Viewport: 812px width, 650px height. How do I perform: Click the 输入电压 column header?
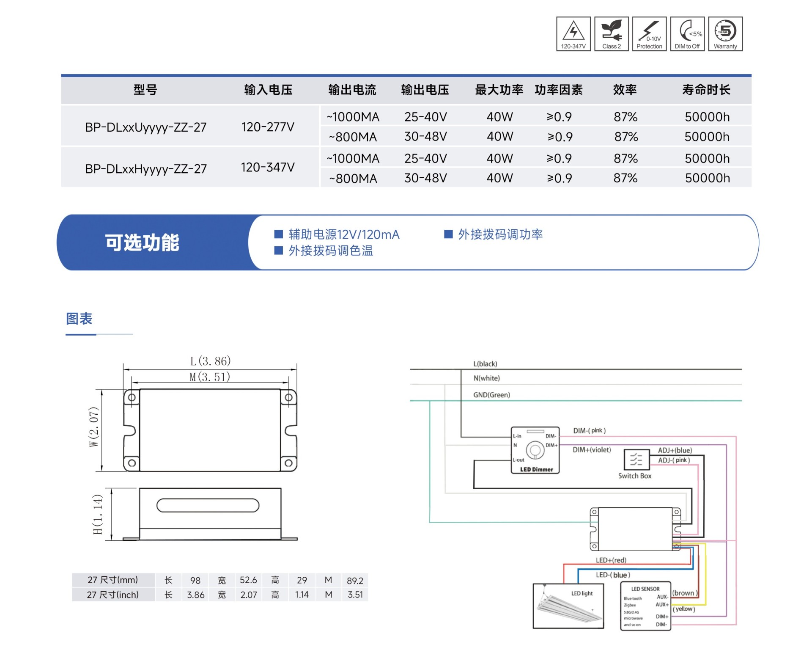269,90
